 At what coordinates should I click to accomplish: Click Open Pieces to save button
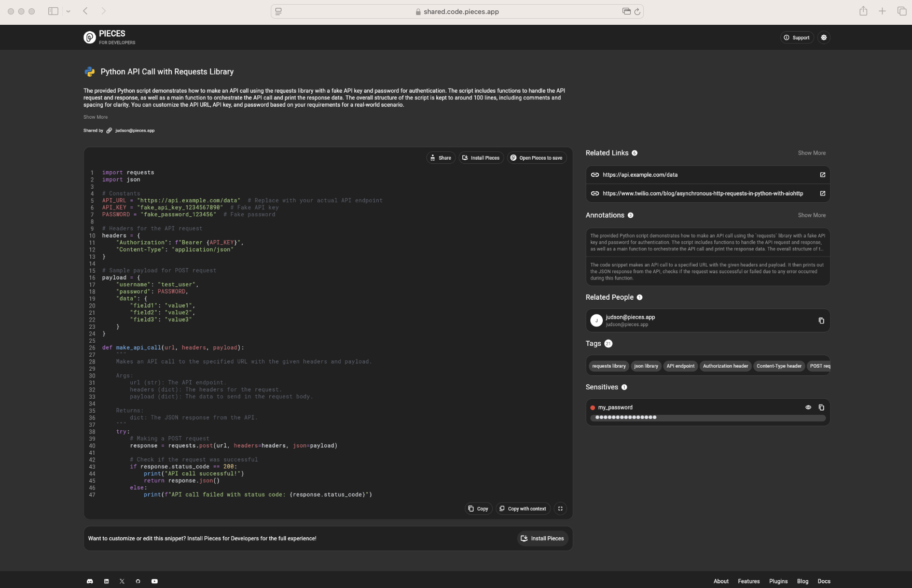coord(536,158)
